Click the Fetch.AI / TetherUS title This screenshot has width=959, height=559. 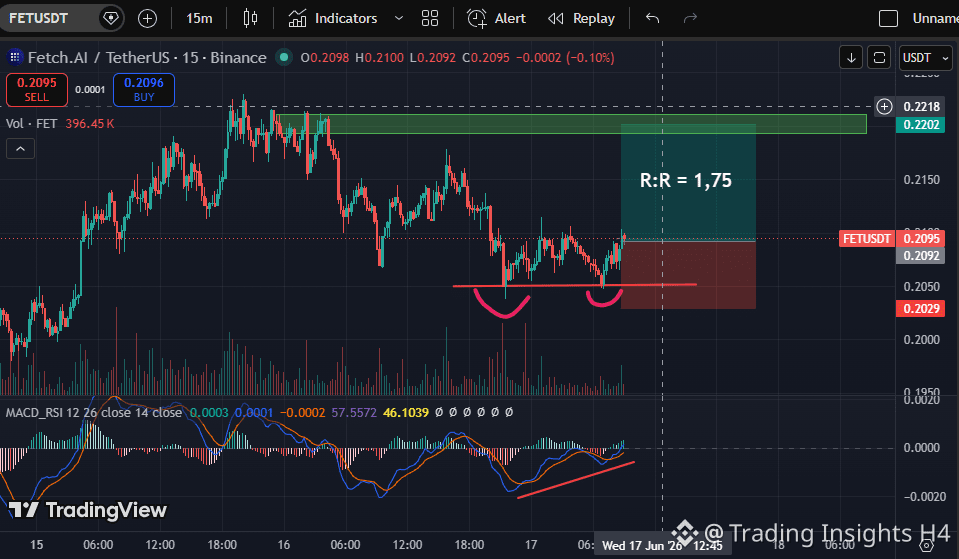[147, 57]
